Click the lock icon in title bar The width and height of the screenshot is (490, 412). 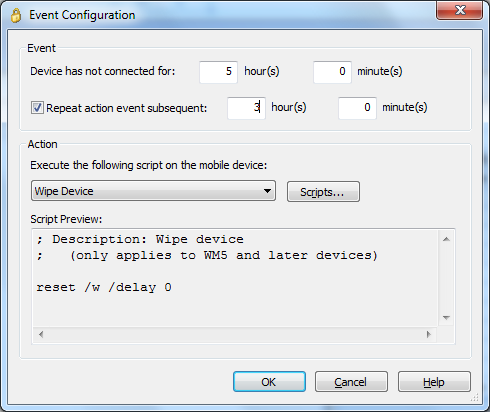16,15
